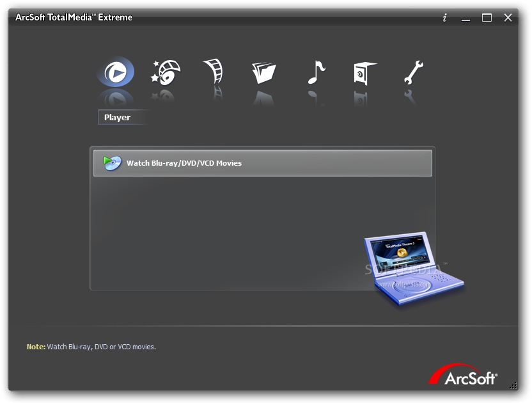Open the movie creation icon with stars
This screenshot has width=532, height=403.
[166, 72]
